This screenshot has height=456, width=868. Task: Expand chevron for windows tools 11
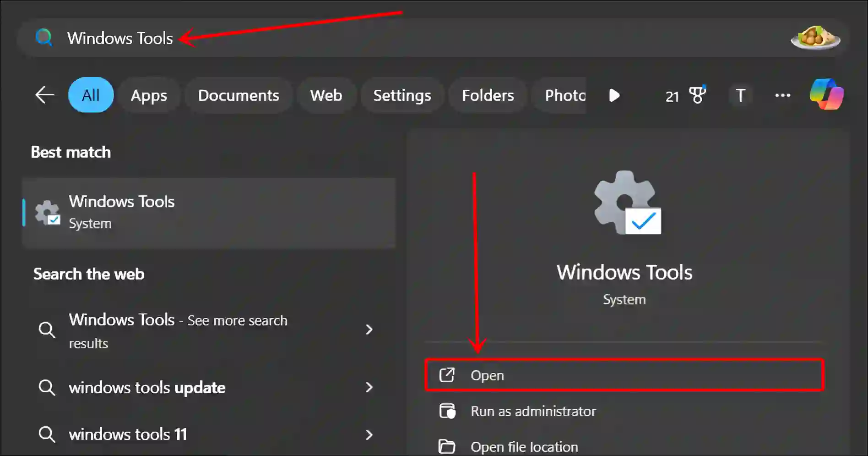[369, 434]
